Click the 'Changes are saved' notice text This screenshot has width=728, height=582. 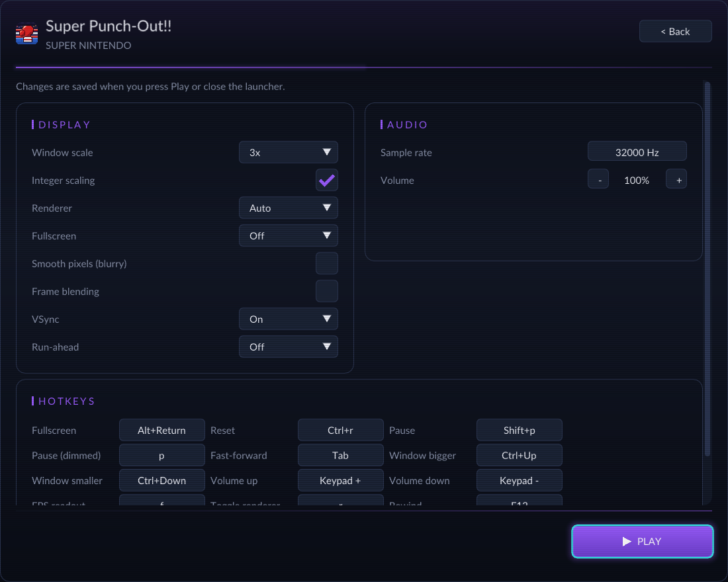point(150,87)
